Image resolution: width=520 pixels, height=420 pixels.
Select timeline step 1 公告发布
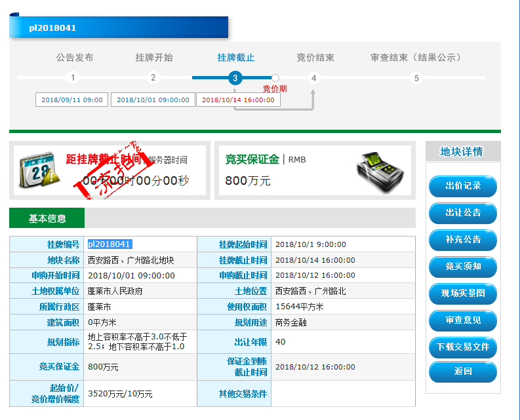(73, 78)
